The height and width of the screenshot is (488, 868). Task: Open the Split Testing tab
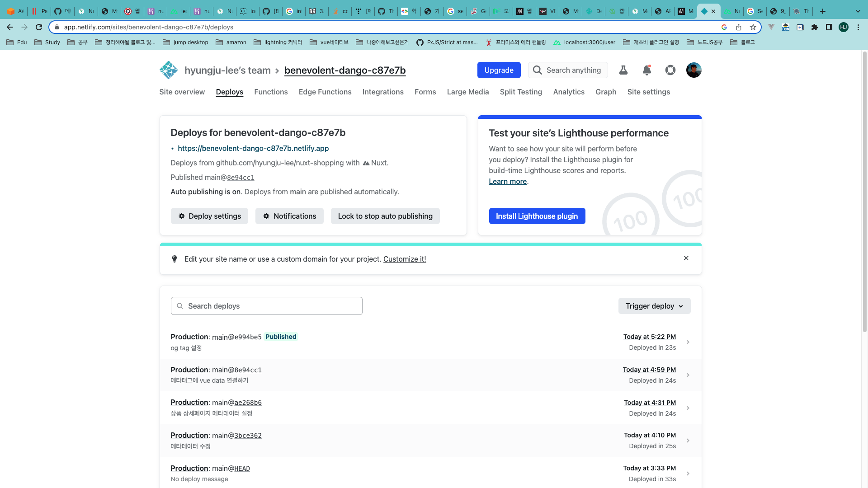coord(521,92)
